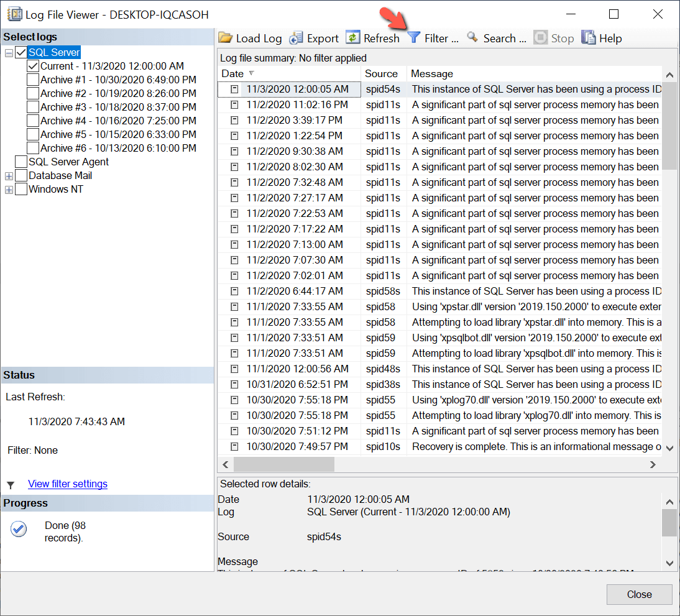Image resolution: width=680 pixels, height=616 pixels.
Task: Enable the Archive #3 log checkbox
Action: (33, 107)
